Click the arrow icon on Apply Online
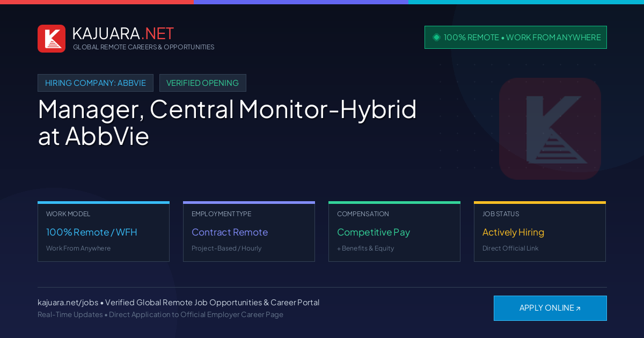This screenshot has width=644, height=338. (578, 308)
